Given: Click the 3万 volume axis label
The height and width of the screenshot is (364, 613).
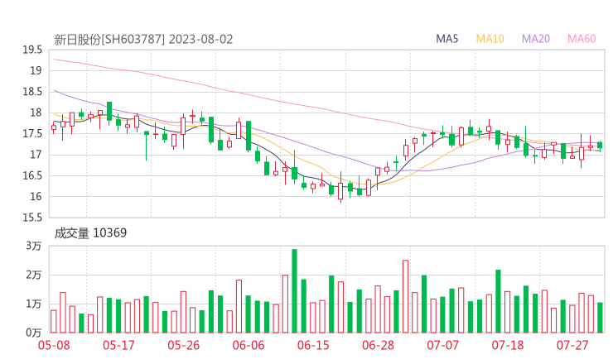Looking at the screenshot, I should click(34, 246).
